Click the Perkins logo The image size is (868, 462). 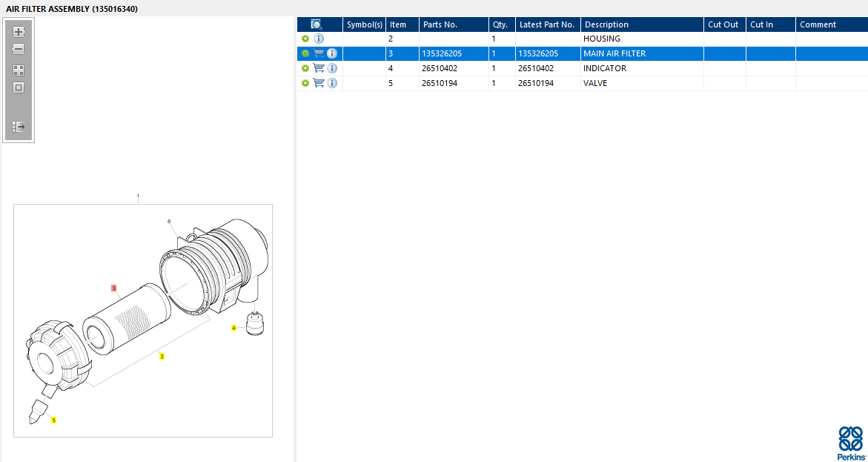[x=850, y=443]
